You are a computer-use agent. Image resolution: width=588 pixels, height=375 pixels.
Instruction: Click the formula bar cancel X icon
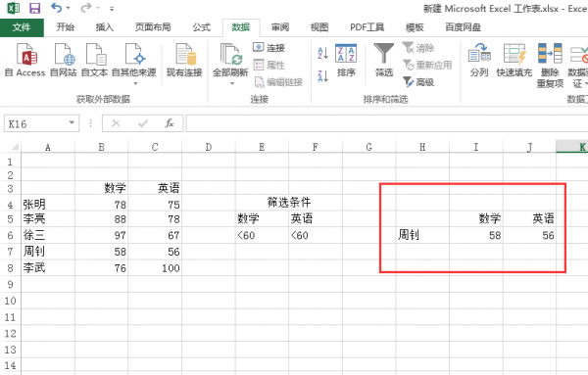tap(116, 123)
